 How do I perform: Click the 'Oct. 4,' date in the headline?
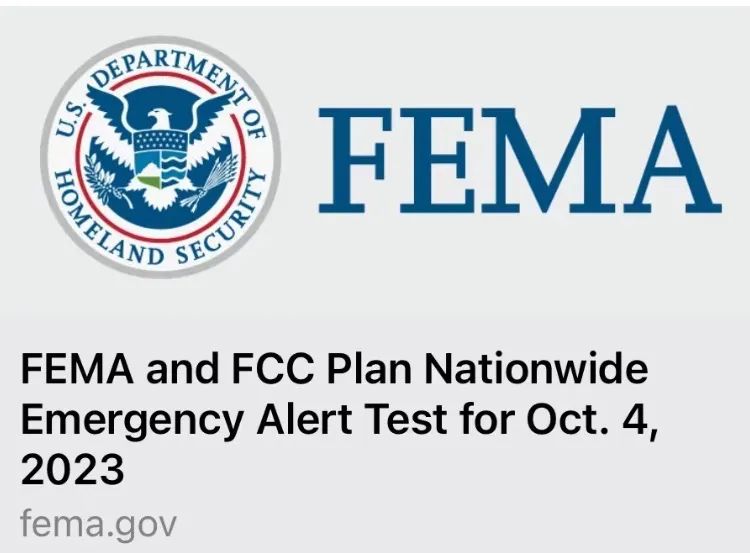(592, 419)
